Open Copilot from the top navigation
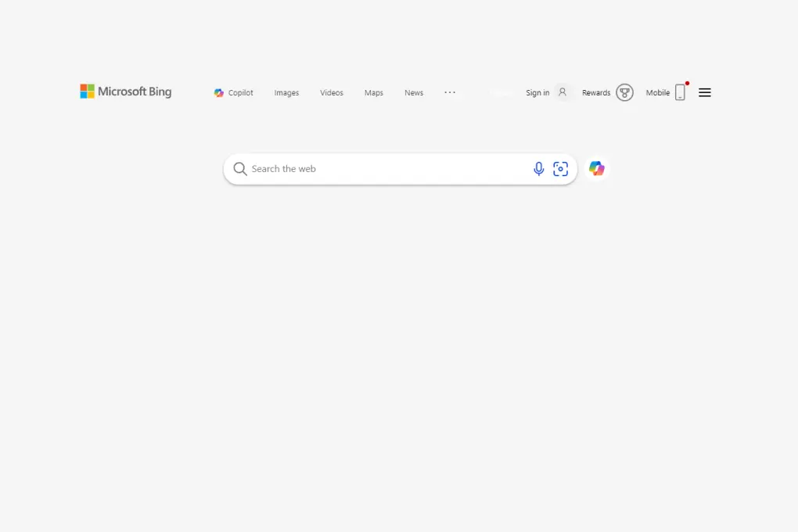This screenshot has height=532, width=798. [x=234, y=92]
